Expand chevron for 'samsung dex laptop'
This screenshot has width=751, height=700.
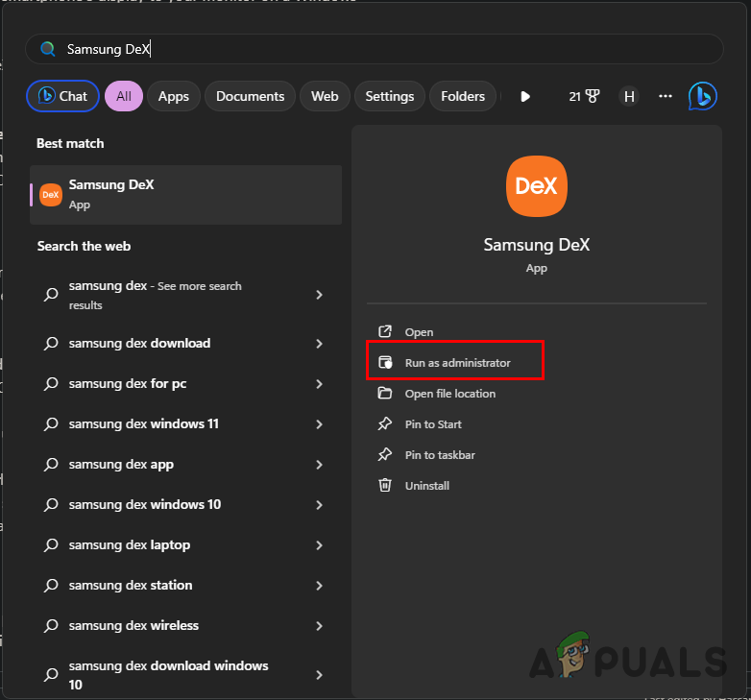[320, 545]
